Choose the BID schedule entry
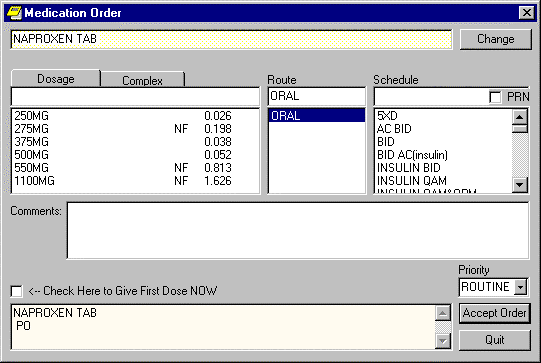Screen dimensions: 541x363 [x=444, y=141]
